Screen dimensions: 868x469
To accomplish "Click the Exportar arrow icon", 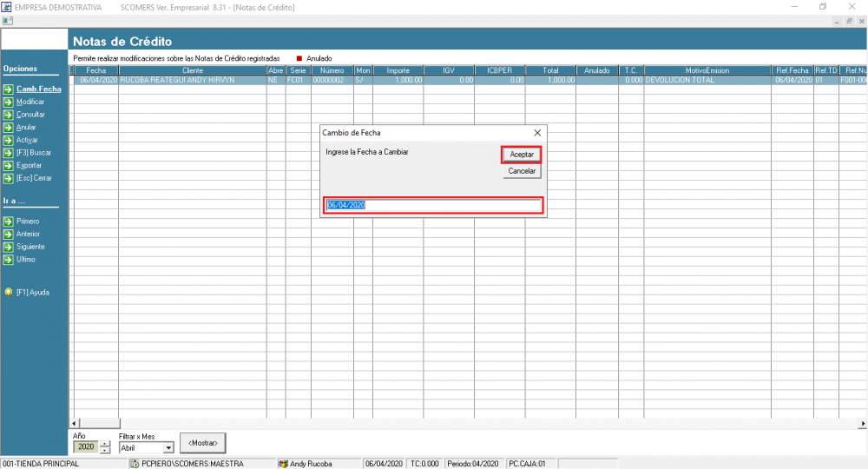I will point(9,166).
